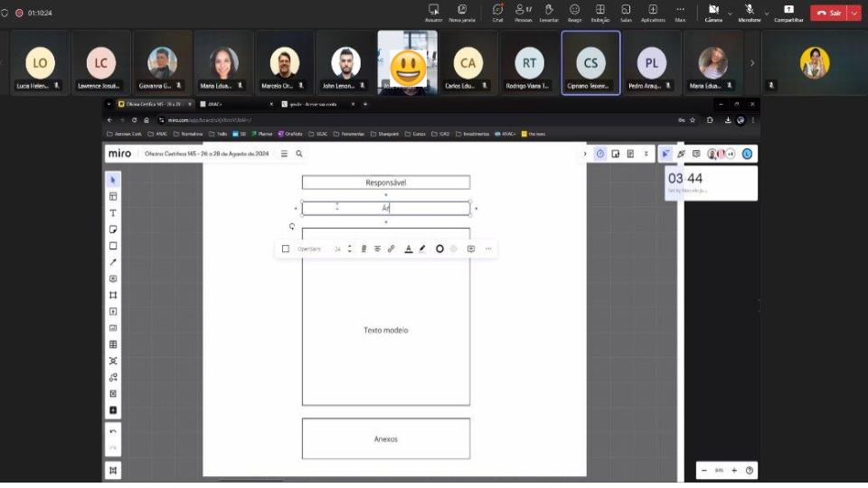Screen dimensions: 868x488
Task: Click the Compartilhar share button
Action: point(788,12)
